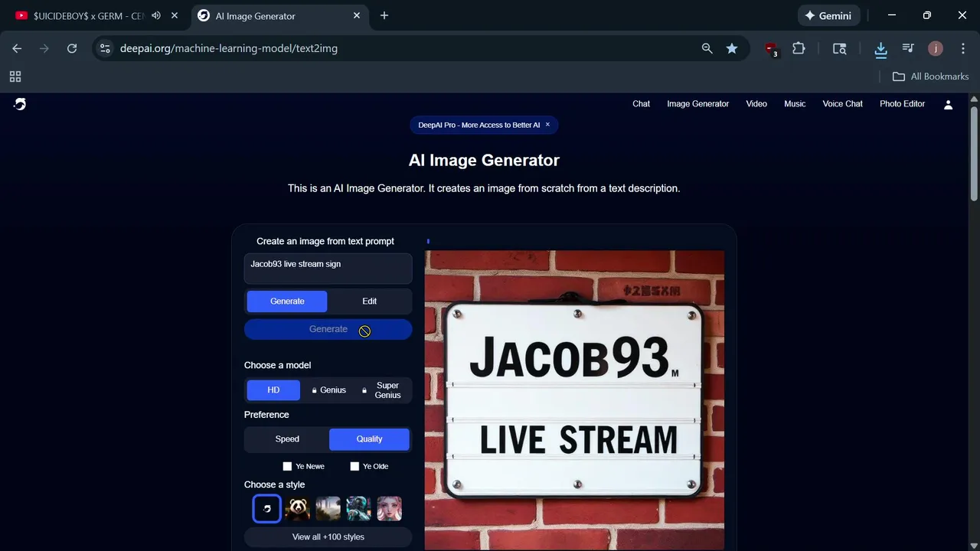Open the media controls icon

click(x=908, y=48)
